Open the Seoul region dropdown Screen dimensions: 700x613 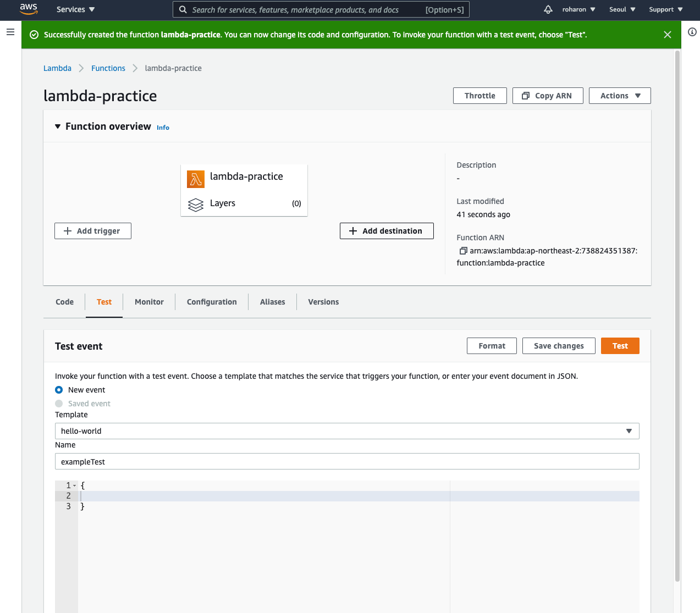click(622, 9)
